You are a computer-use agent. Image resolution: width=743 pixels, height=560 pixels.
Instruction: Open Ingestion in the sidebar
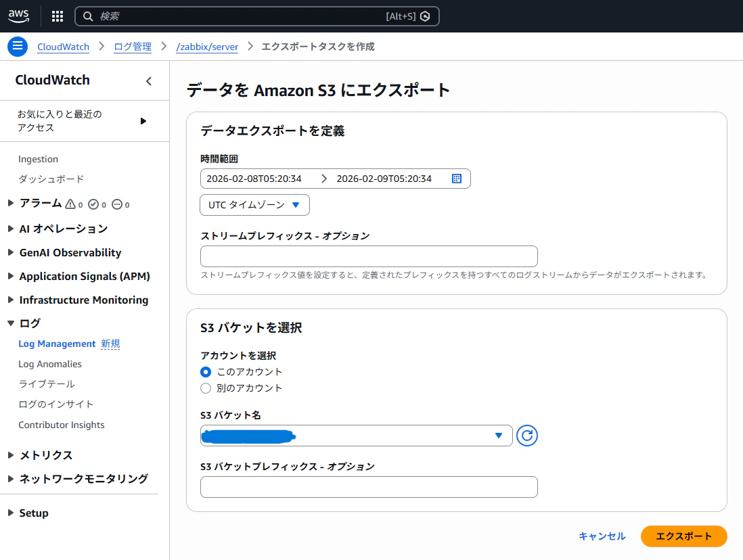click(x=38, y=159)
